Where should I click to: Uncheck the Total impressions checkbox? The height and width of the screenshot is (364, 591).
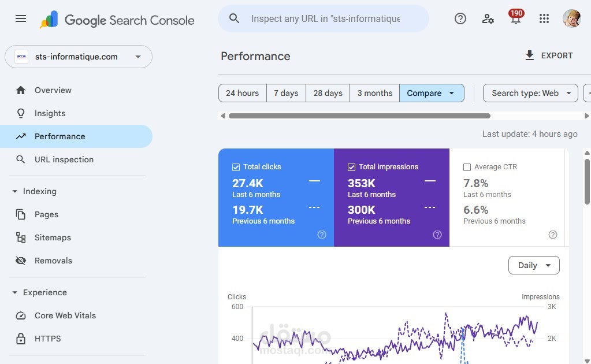pyautogui.click(x=351, y=167)
